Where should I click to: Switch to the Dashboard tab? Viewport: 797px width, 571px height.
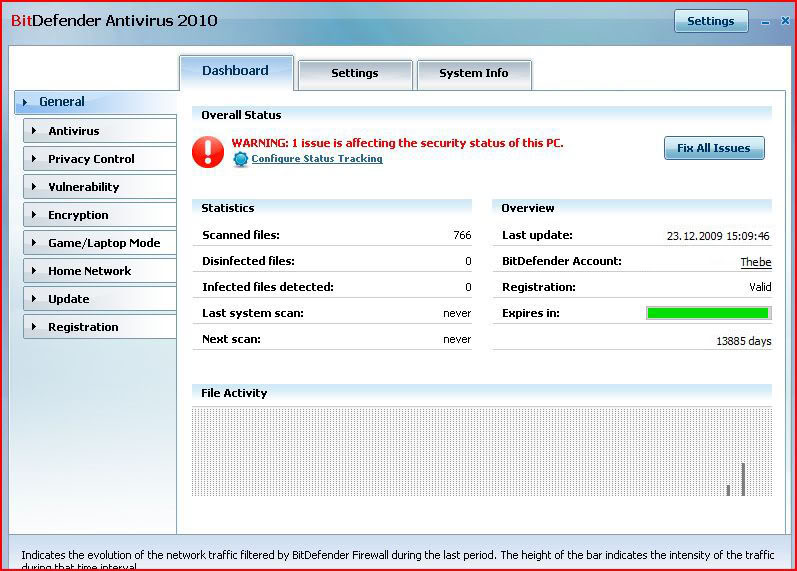coord(236,71)
